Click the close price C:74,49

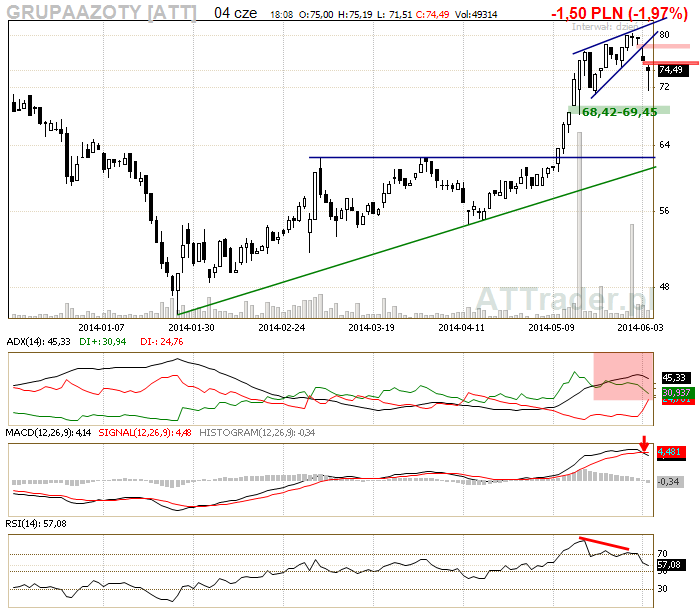click(432, 15)
